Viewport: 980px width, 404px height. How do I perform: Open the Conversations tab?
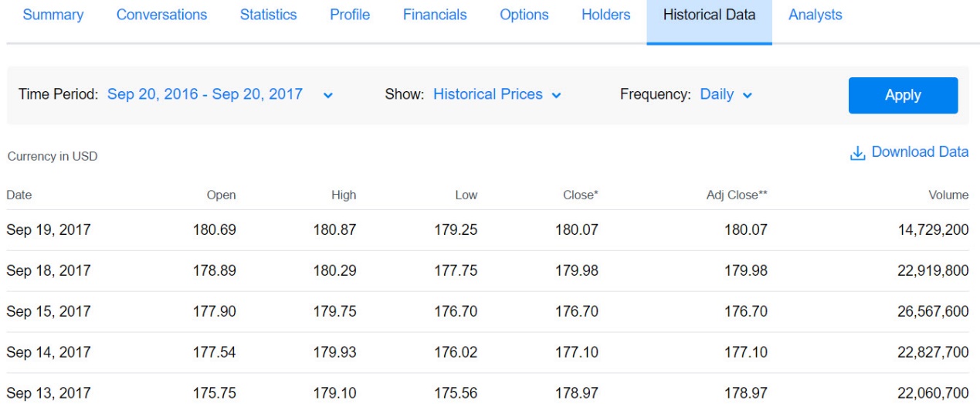click(x=161, y=15)
